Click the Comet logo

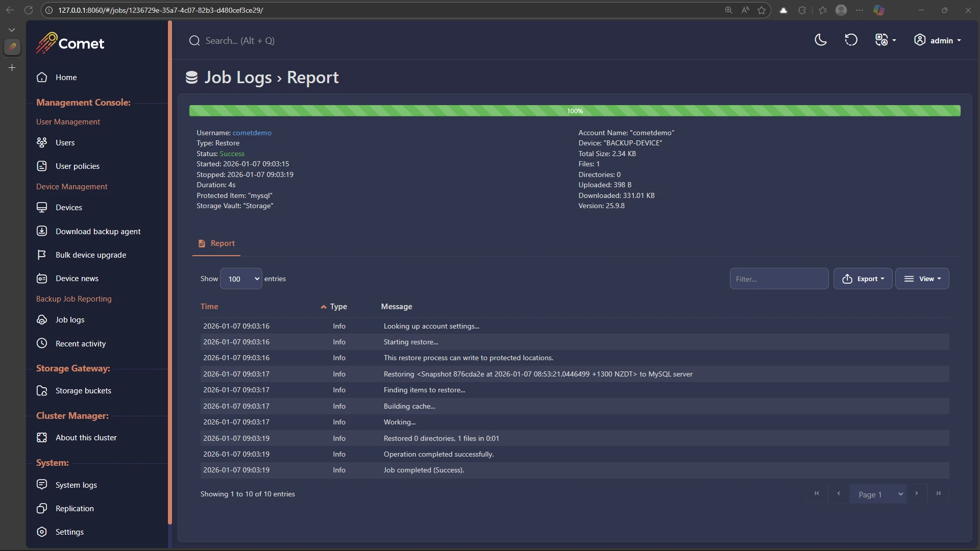pyautogui.click(x=70, y=43)
